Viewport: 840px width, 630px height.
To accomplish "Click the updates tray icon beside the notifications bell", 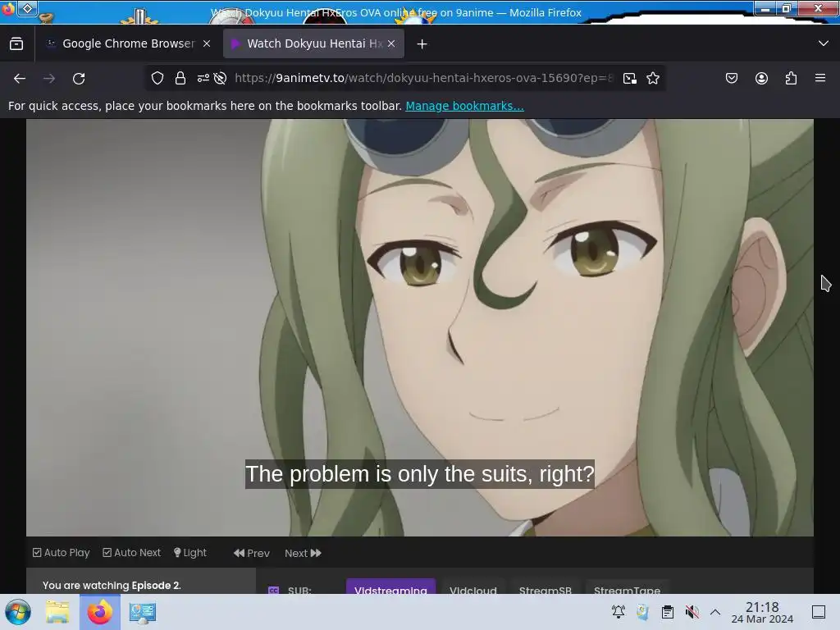I will [643, 612].
